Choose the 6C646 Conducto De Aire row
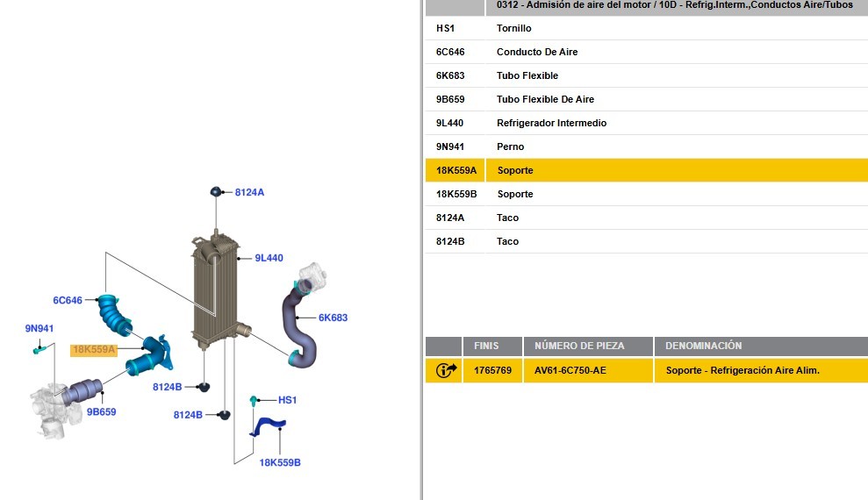Image resolution: width=868 pixels, height=500 pixels. (646, 52)
